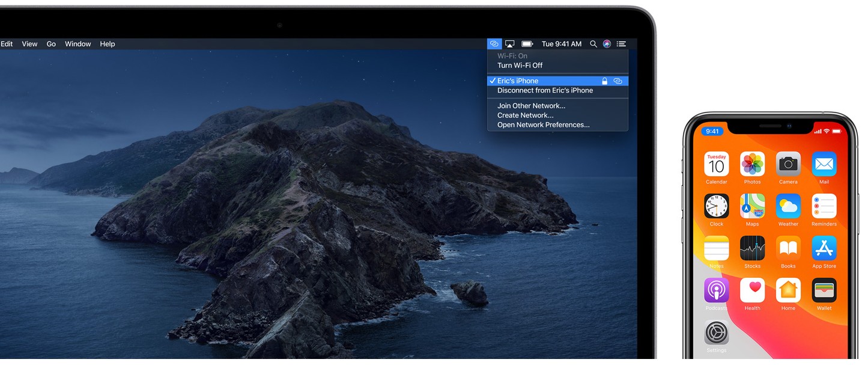Click the Tue 9:41 AM clock
Image resolution: width=868 pixels, height=365 pixels.
[x=562, y=44]
